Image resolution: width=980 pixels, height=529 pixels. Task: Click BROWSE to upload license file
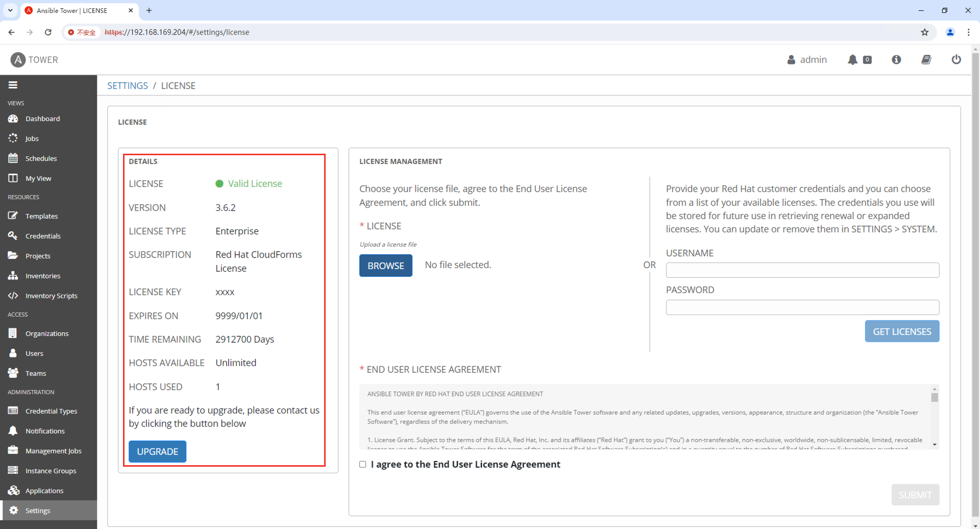point(386,266)
